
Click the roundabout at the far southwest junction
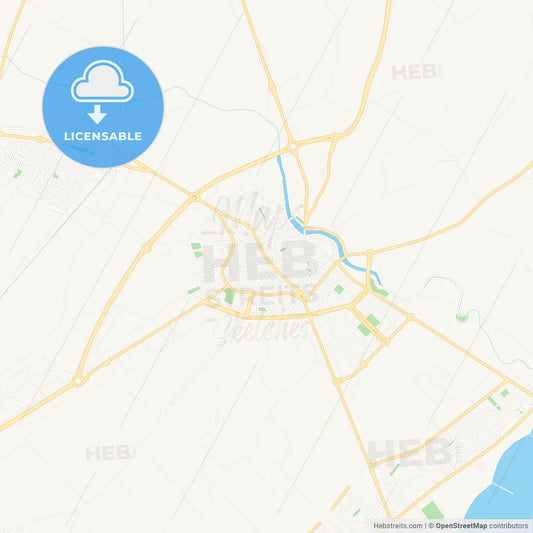(x=79, y=381)
